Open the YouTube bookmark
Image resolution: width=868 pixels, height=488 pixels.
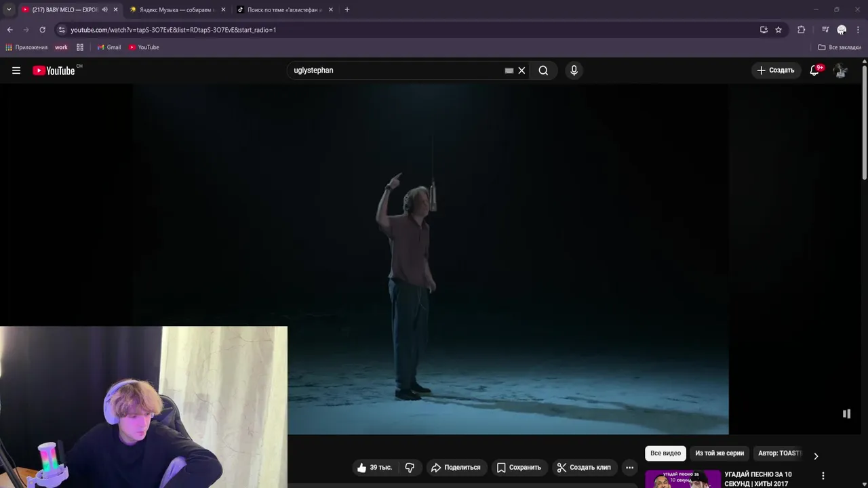point(144,47)
